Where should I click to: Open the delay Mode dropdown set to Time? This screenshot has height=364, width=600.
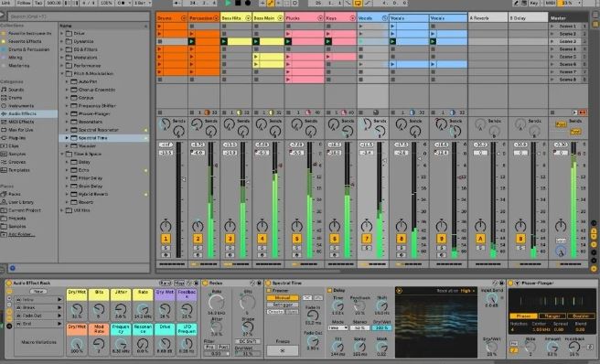[x=337, y=328]
